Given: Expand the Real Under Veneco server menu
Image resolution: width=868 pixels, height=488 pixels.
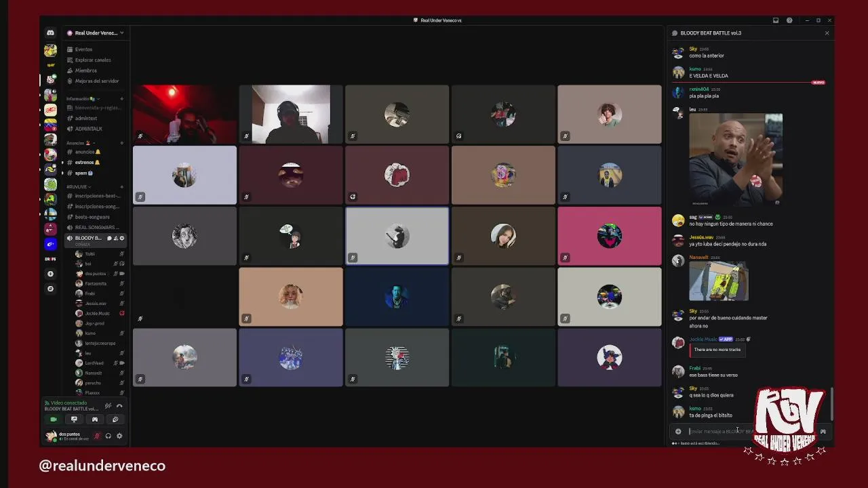Looking at the screenshot, I should (96, 33).
